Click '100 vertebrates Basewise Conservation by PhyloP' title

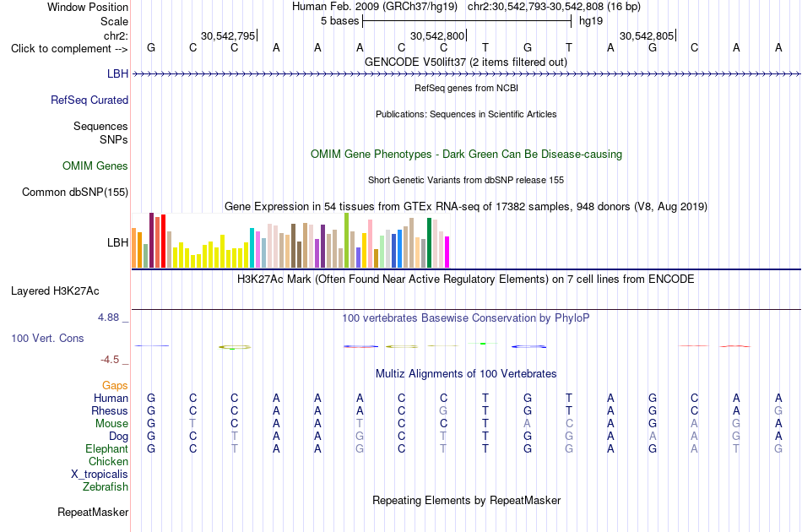coord(466,318)
